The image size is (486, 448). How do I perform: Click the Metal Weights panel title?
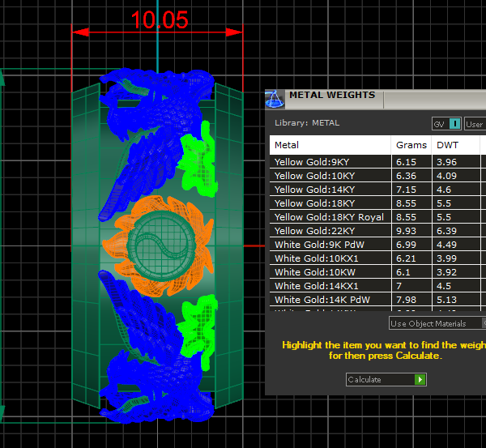pyautogui.click(x=332, y=96)
